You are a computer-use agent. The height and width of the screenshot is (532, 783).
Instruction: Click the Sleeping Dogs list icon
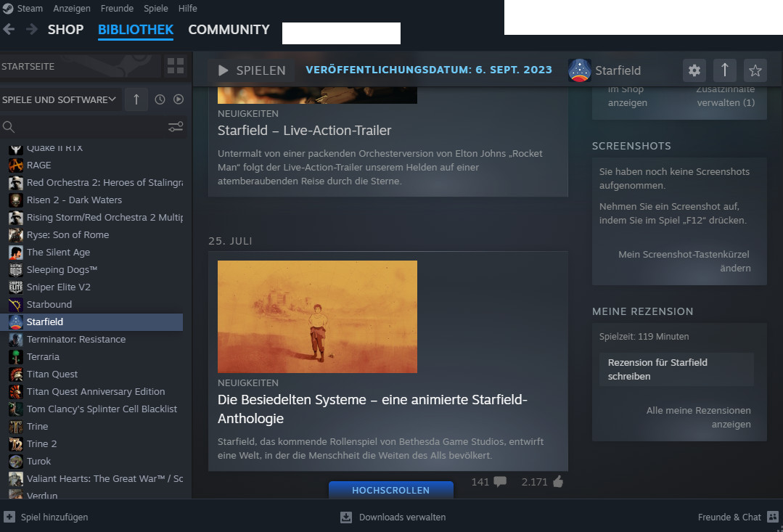pyautogui.click(x=16, y=270)
